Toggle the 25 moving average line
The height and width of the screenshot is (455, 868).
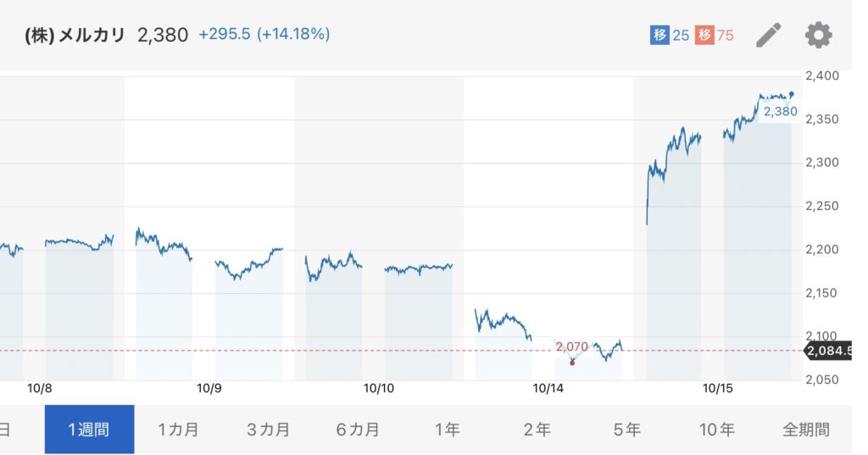[670, 36]
